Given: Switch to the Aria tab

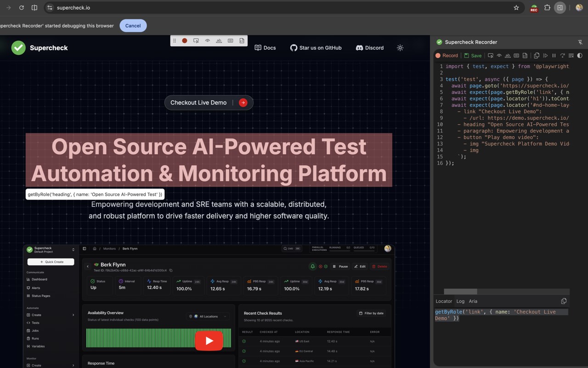Looking at the screenshot, I should click(473, 301).
